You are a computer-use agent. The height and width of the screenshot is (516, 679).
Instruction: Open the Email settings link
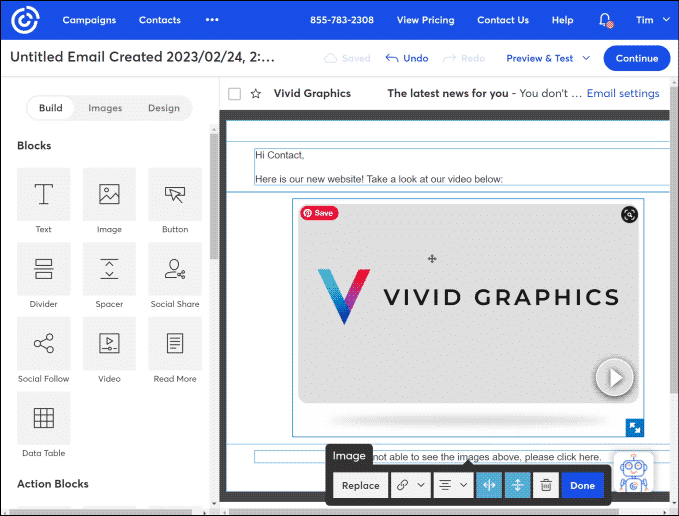622,94
